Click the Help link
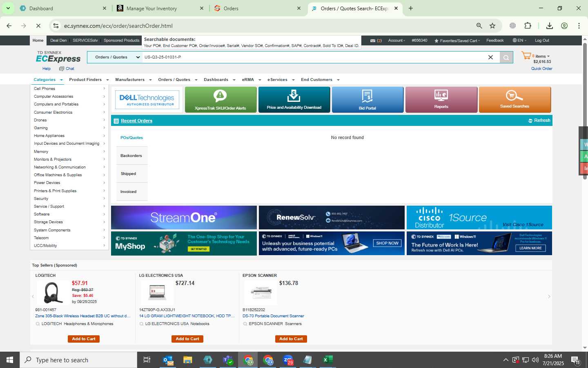 47,69
